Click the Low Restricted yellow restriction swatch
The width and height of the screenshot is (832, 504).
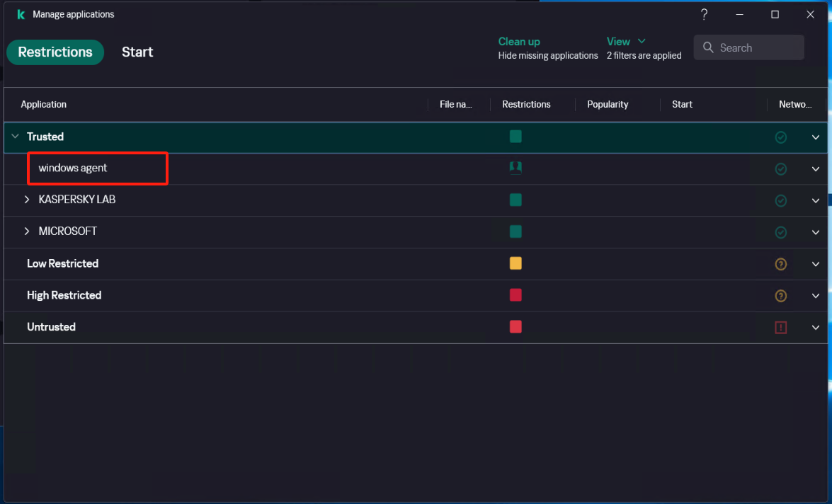515,263
